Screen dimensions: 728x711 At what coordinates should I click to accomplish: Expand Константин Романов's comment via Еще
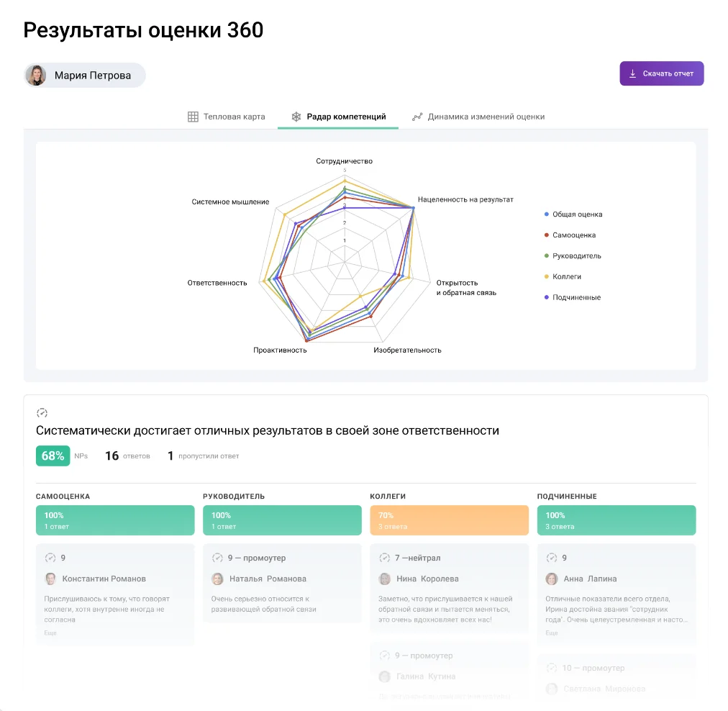point(50,633)
